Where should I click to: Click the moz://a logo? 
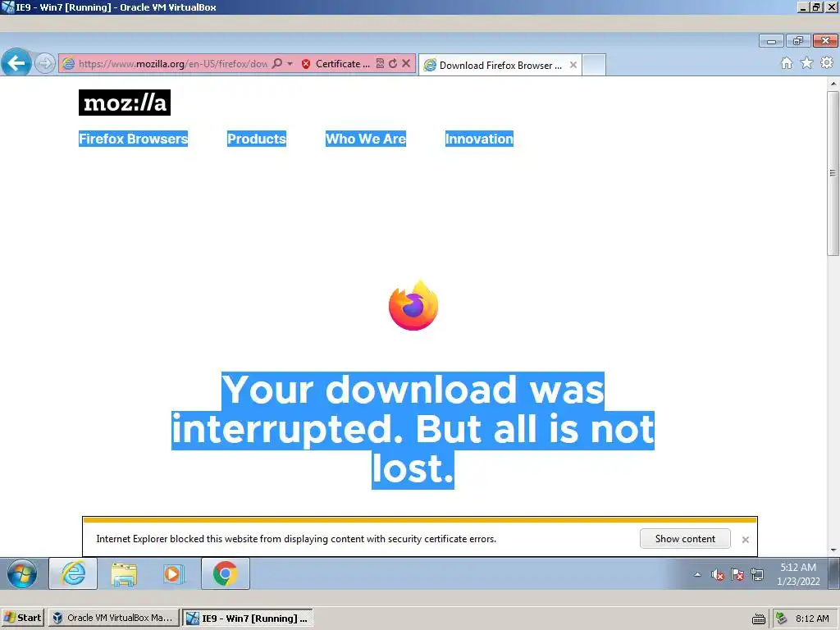(x=125, y=103)
